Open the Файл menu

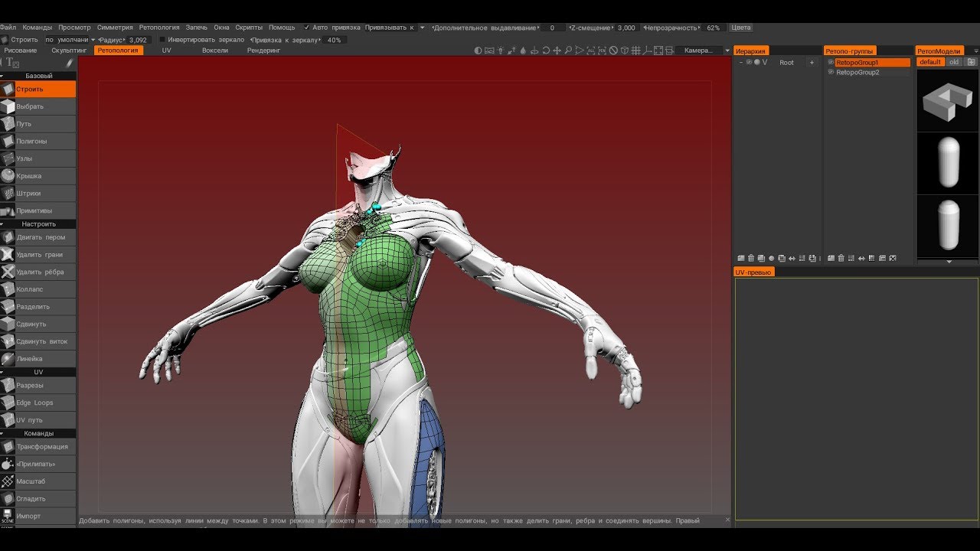(x=8, y=28)
